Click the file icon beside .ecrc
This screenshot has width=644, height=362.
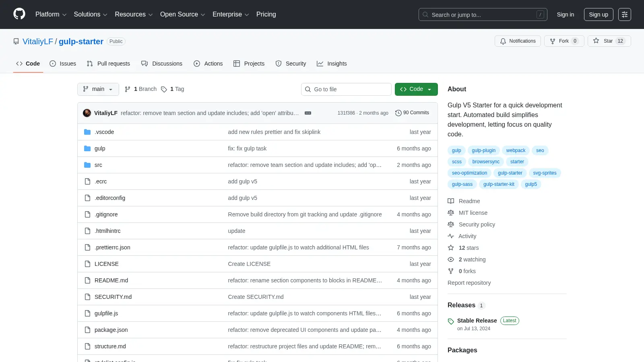click(x=87, y=181)
